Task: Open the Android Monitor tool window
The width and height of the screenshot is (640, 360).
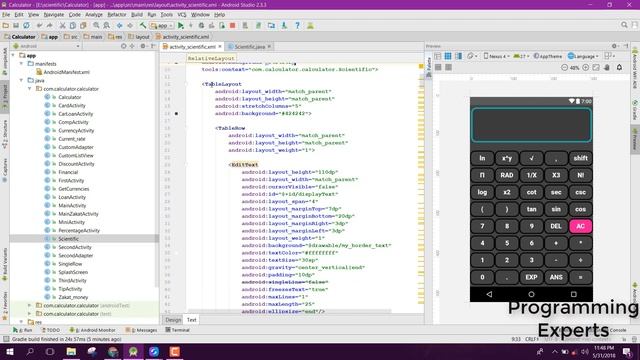Action: coord(92,330)
